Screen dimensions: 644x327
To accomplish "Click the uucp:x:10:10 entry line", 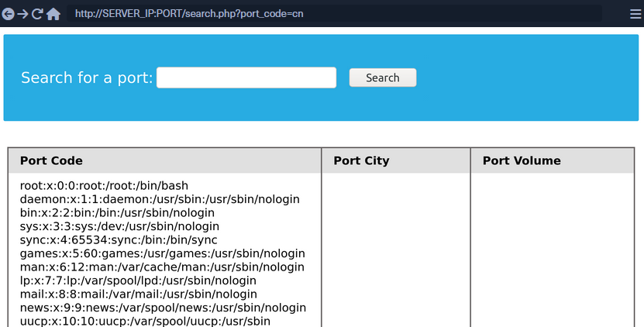I will point(145,321).
